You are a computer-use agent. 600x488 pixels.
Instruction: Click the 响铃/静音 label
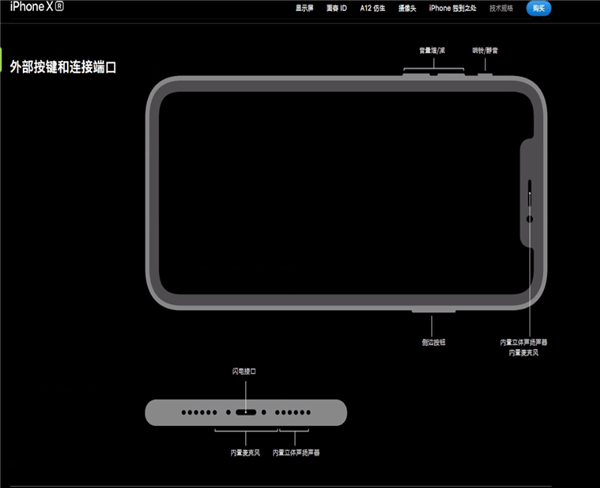[485, 51]
